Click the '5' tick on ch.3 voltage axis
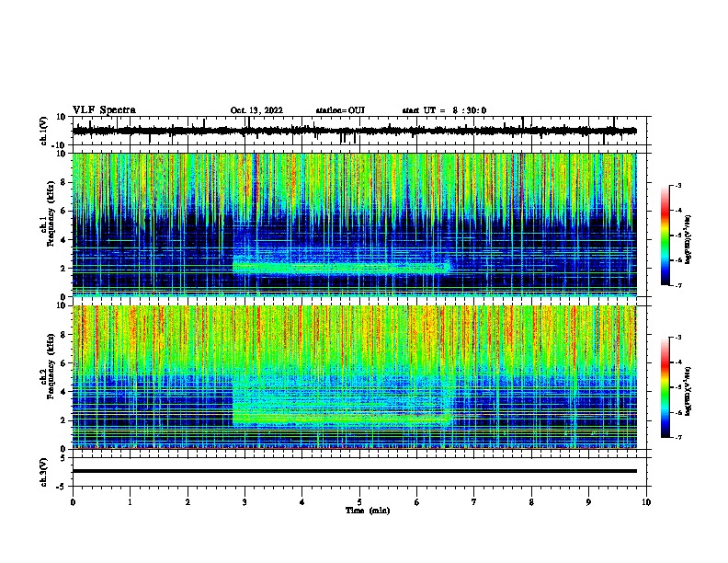This screenshot has height=563, width=728. point(64,458)
